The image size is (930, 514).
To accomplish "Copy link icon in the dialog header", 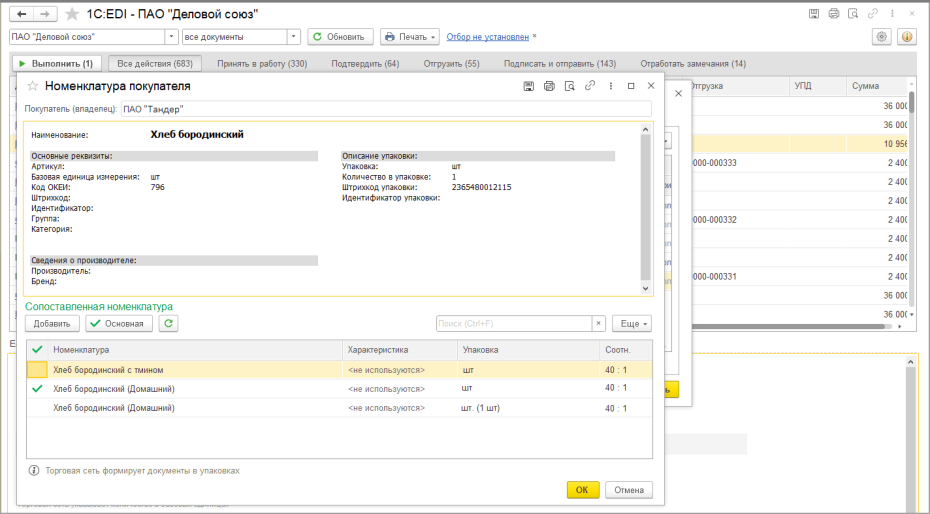I will click(590, 86).
